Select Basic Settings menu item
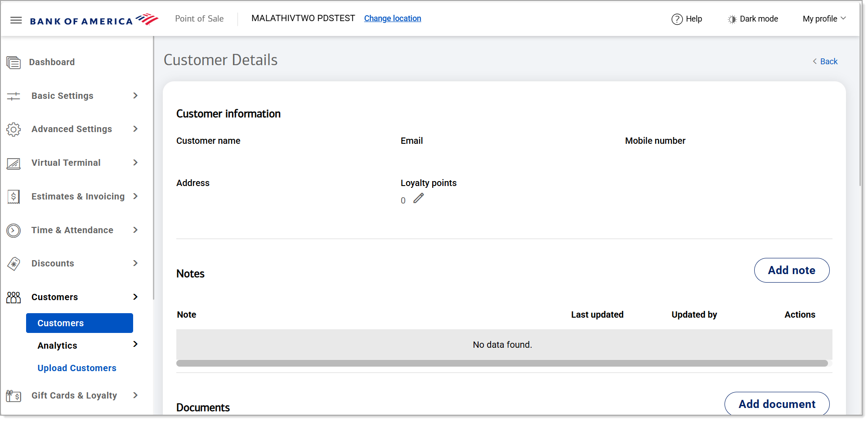Image resolution: width=868 pixels, height=421 pixels. [x=63, y=96]
